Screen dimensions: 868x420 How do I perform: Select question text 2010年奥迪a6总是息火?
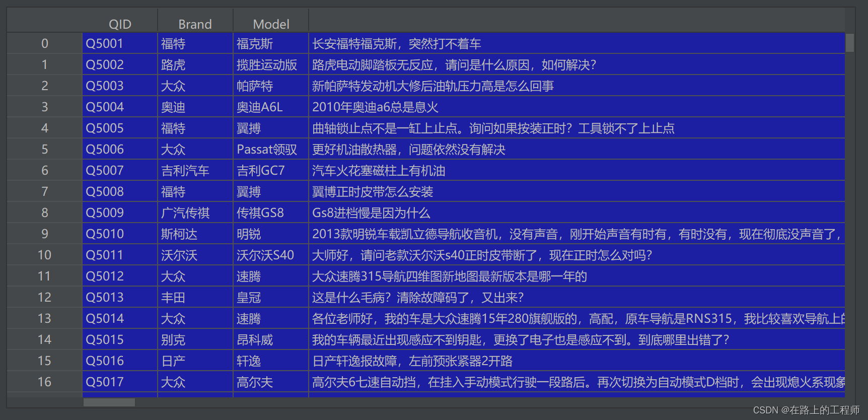[375, 107]
